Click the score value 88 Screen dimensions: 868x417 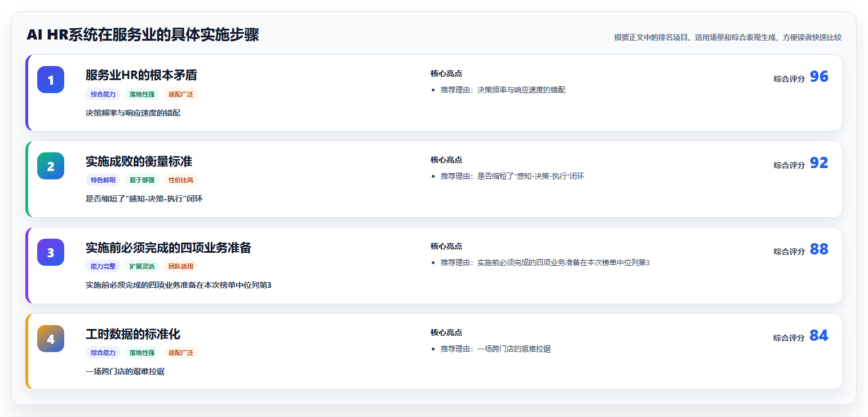pyautogui.click(x=819, y=249)
